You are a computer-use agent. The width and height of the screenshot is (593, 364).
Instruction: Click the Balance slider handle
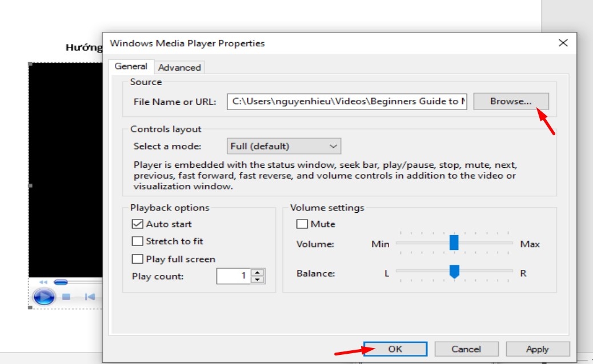pos(454,272)
